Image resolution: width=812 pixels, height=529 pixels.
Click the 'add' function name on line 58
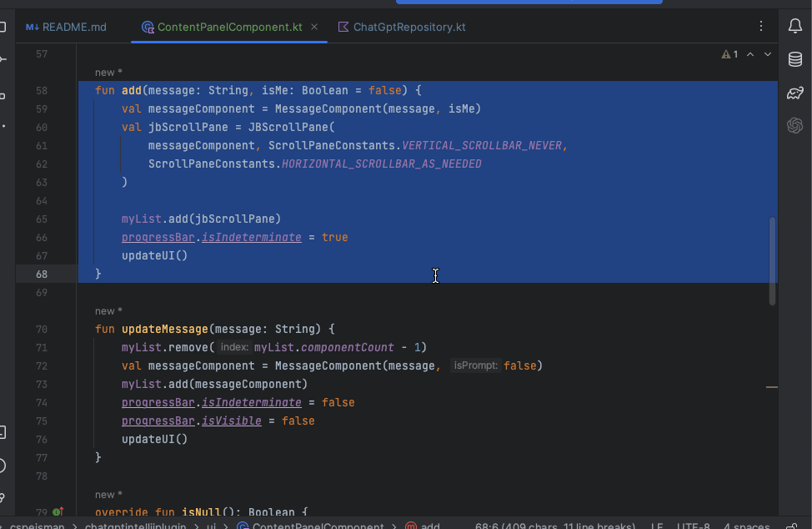132,91
